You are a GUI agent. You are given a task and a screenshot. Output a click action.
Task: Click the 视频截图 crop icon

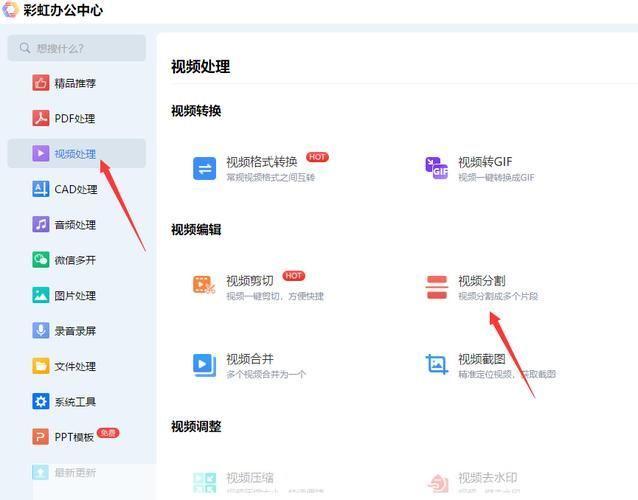coord(436,365)
